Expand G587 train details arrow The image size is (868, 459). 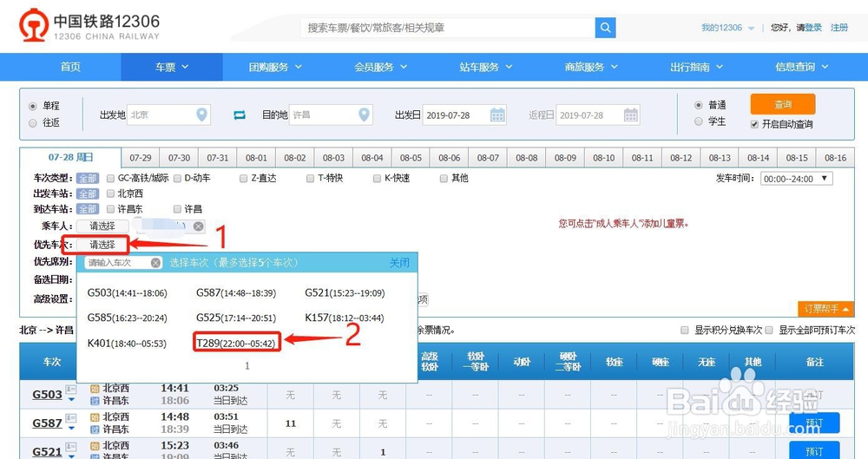71,428
